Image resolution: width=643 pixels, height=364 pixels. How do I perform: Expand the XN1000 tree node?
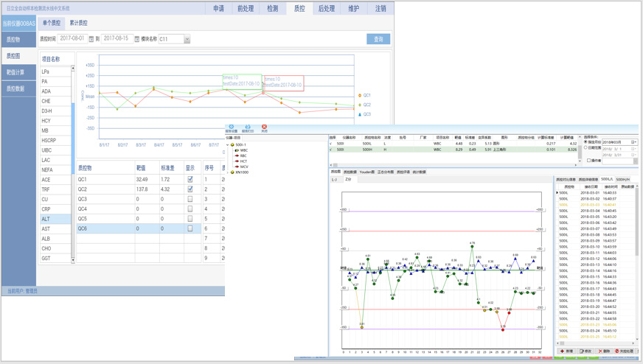click(x=228, y=172)
